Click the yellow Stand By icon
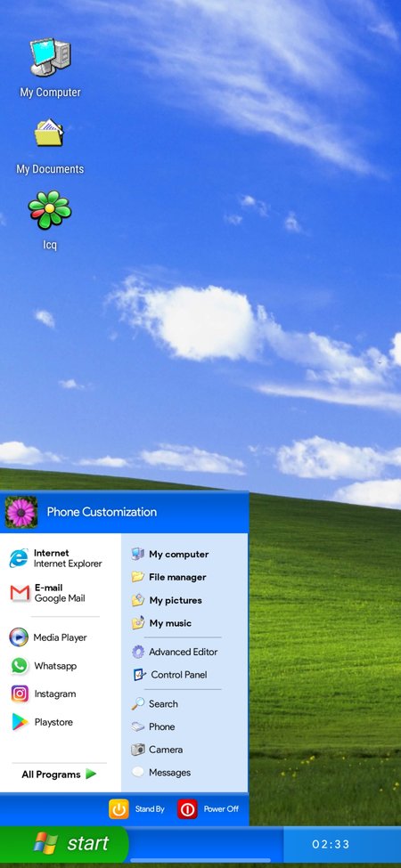This screenshot has height=868, width=401. point(119,808)
